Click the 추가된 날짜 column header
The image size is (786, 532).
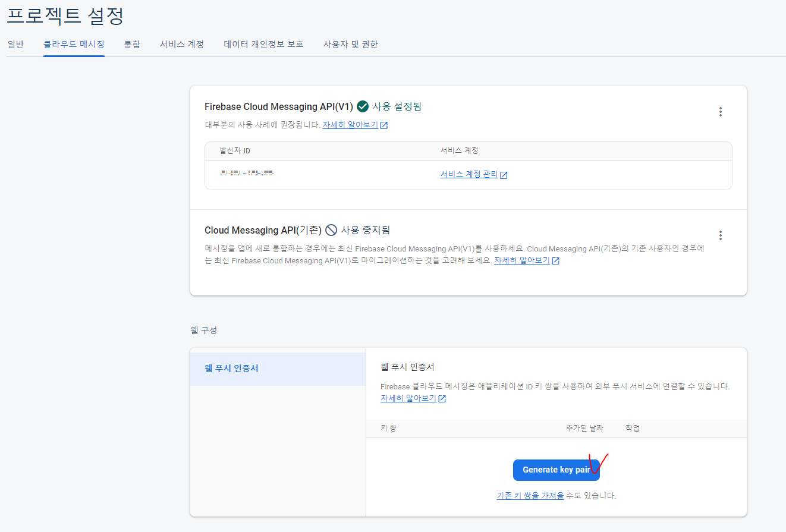point(584,428)
